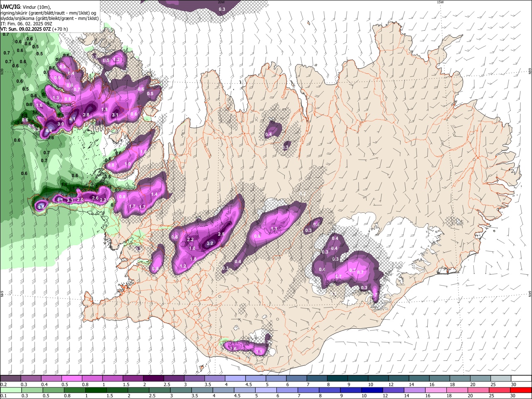Click the '64N' latitude label on right edge
Image resolution: width=532 pixels, height=399 pixels.
530,294
